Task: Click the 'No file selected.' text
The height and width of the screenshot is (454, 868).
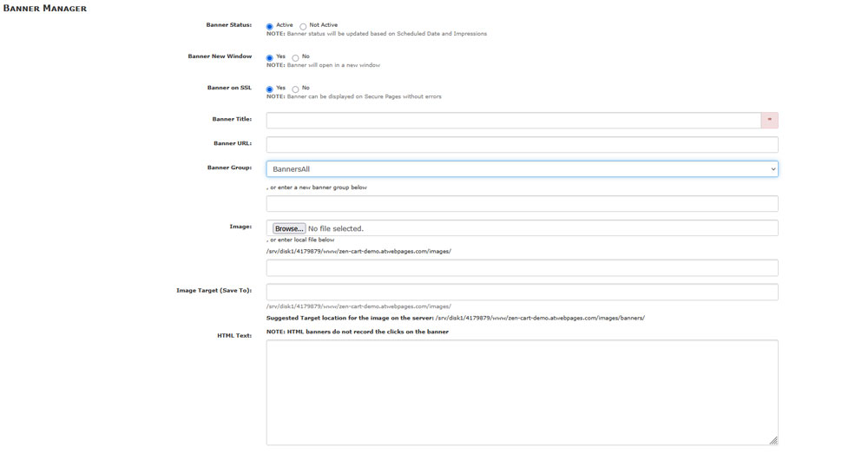Action: tap(336, 229)
